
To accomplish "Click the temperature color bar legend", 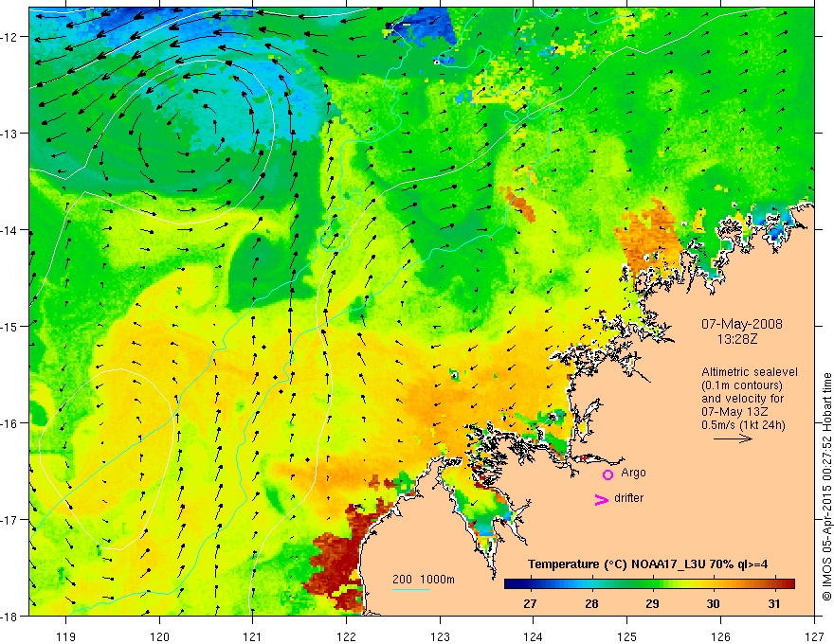I will [649, 583].
